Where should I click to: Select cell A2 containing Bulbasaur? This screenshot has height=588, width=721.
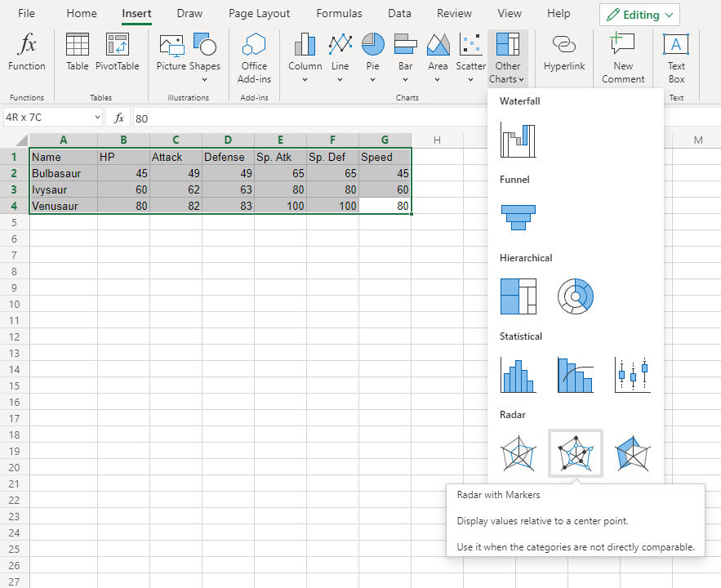(63, 173)
